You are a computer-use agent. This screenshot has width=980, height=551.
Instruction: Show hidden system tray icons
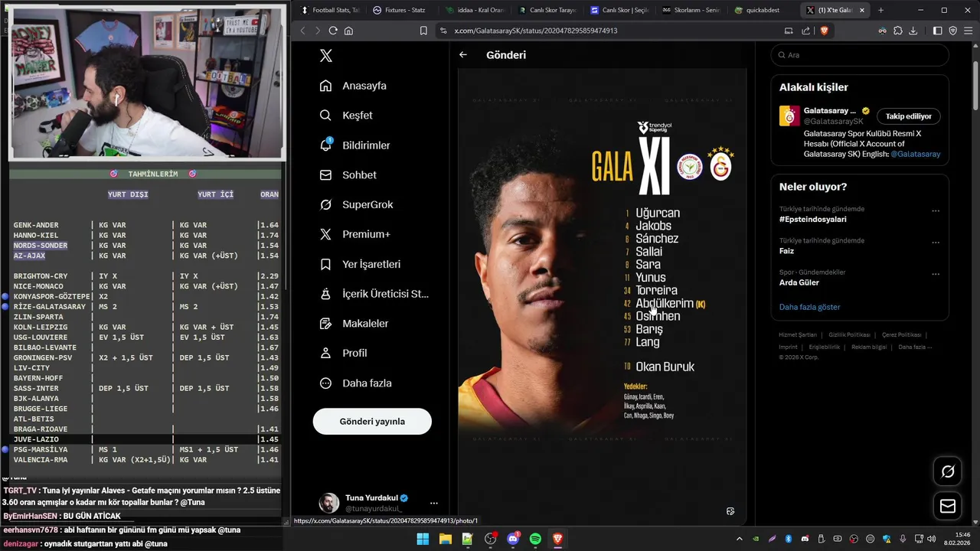coord(739,539)
